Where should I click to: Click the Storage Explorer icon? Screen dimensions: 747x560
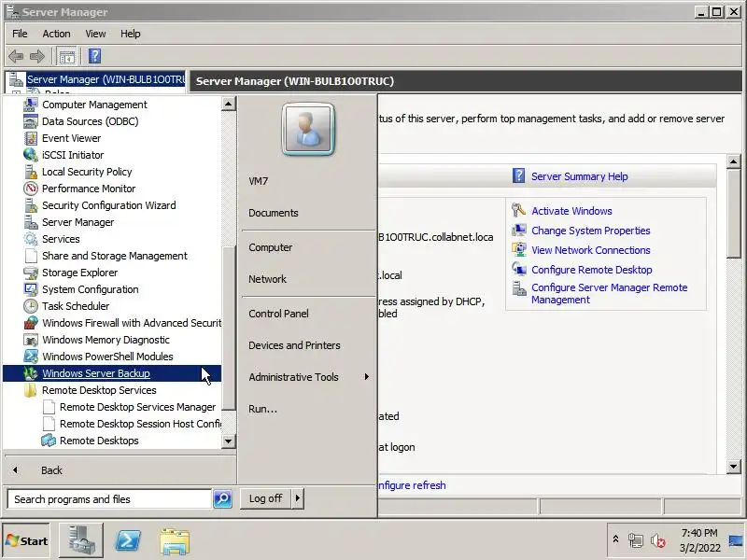31,273
